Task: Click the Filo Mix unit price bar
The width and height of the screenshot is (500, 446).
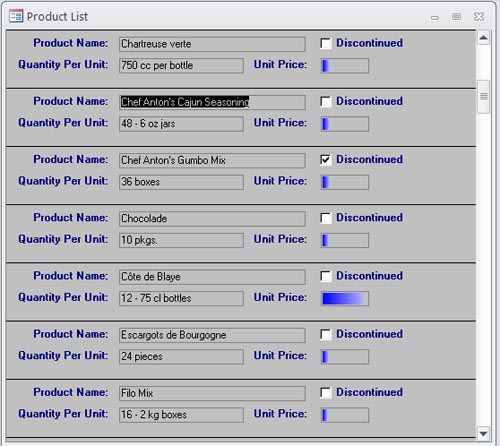Action: pos(345,415)
